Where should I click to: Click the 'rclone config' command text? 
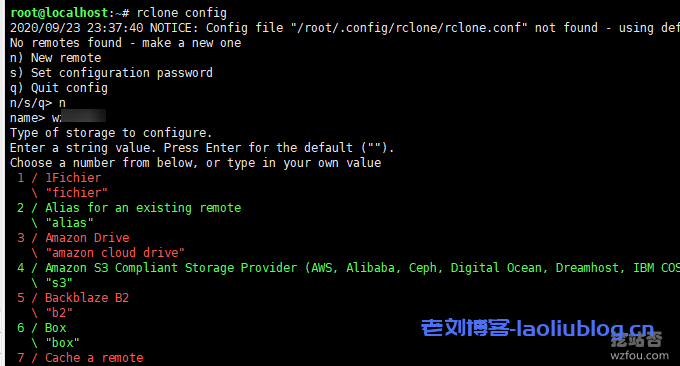coord(181,13)
